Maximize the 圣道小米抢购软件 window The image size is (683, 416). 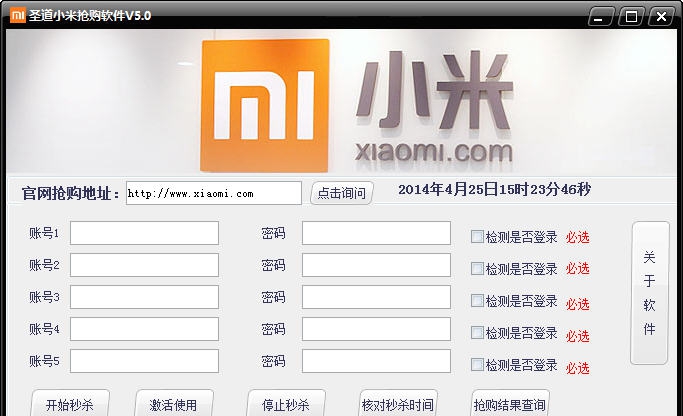[631, 17]
